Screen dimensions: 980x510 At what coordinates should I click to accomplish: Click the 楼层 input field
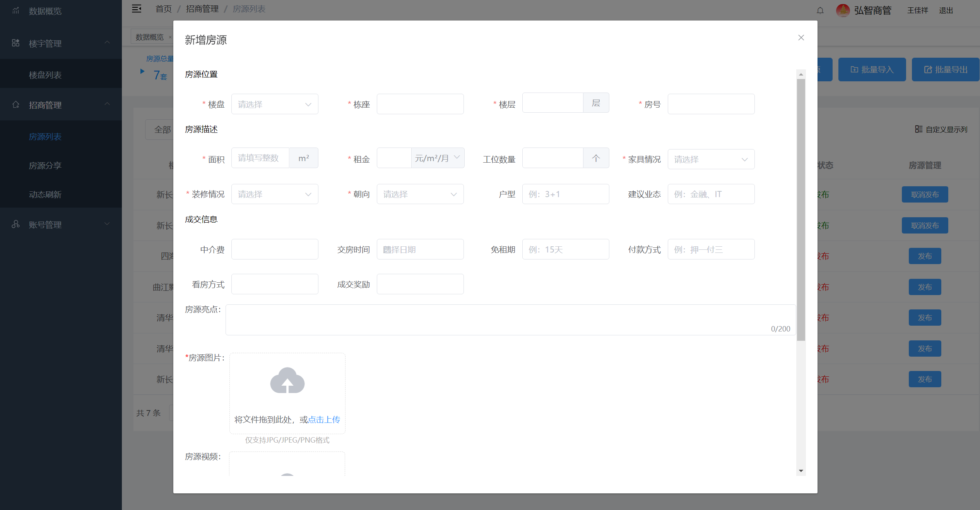point(552,103)
